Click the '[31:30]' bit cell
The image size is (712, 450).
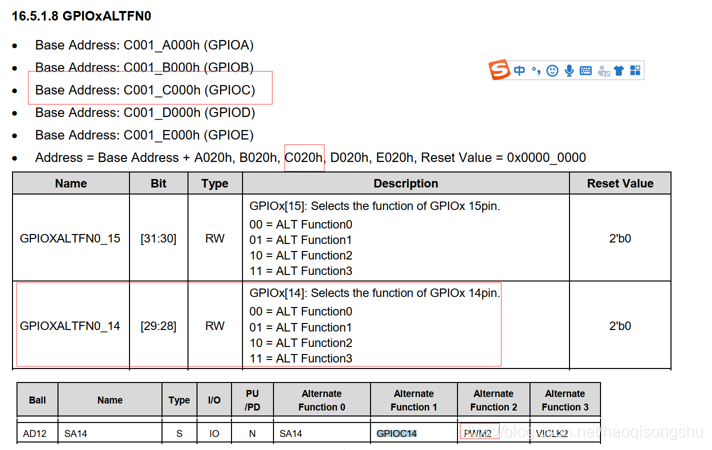pos(158,238)
